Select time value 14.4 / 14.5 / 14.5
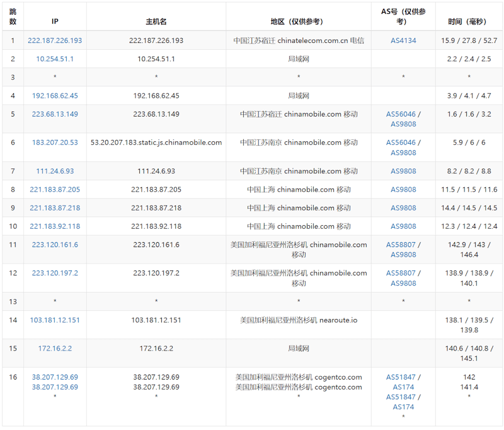The image size is (504, 430). click(469, 208)
